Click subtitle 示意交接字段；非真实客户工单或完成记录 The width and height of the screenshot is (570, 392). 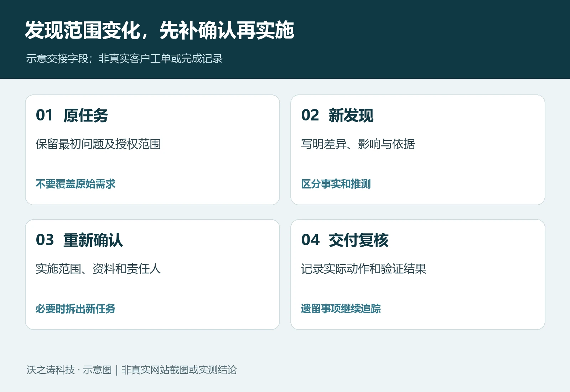(124, 58)
